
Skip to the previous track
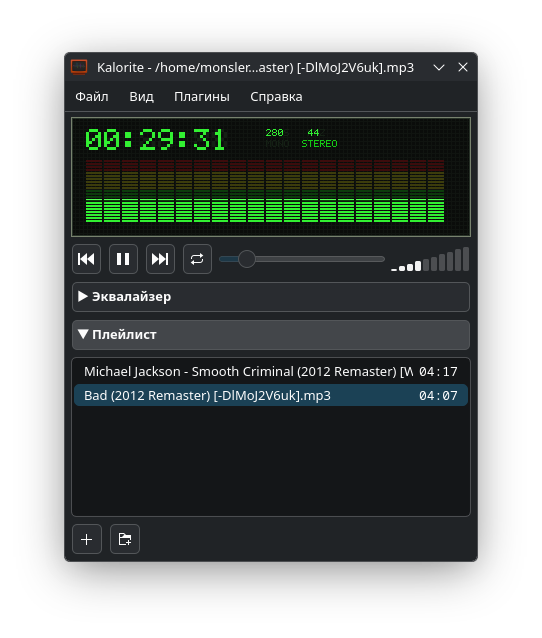(x=86, y=259)
